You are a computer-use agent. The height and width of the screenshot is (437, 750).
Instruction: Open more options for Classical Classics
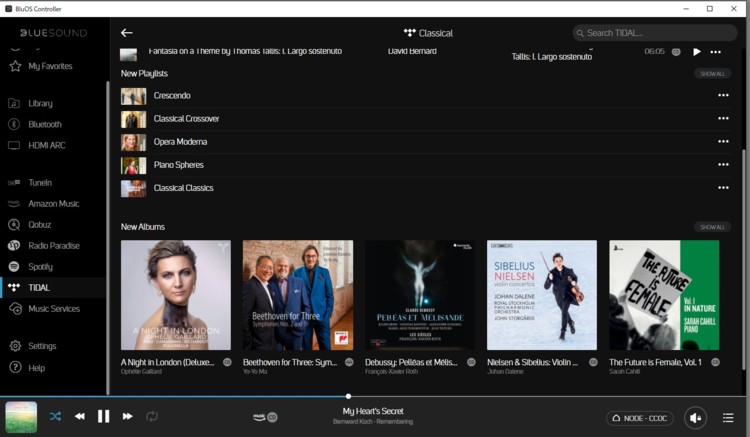click(723, 187)
